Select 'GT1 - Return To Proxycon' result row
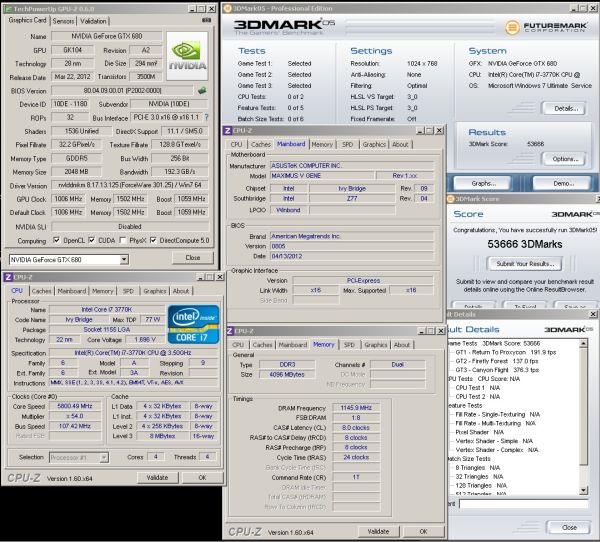Viewport: 600px width, 542px height. (x=505, y=352)
